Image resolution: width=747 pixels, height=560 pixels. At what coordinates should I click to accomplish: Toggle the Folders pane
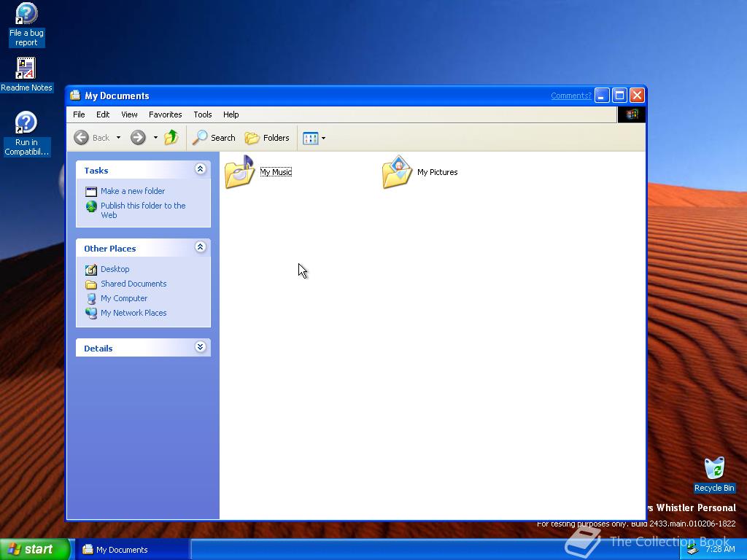click(267, 138)
